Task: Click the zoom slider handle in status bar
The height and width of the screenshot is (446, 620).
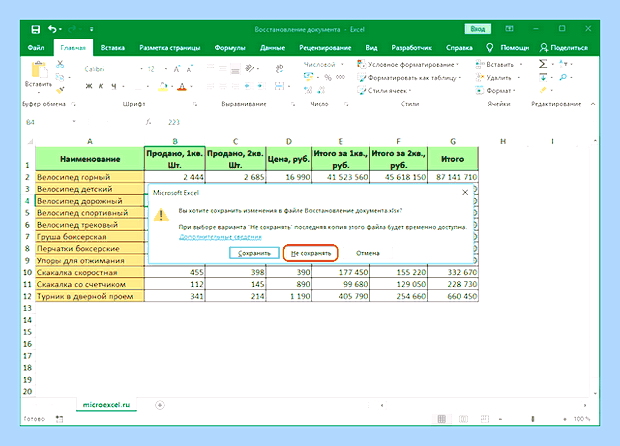Action: [x=533, y=419]
